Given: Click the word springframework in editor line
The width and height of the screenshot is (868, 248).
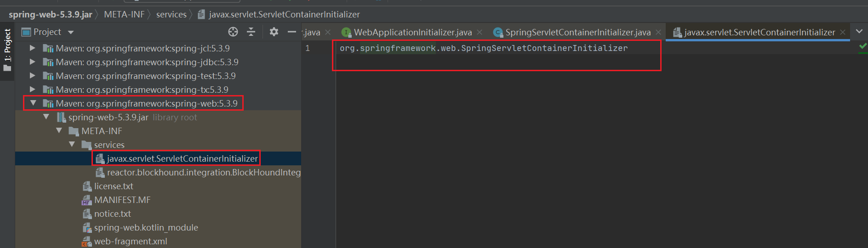Looking at the screenshot, I should click(x=398, y=48).
